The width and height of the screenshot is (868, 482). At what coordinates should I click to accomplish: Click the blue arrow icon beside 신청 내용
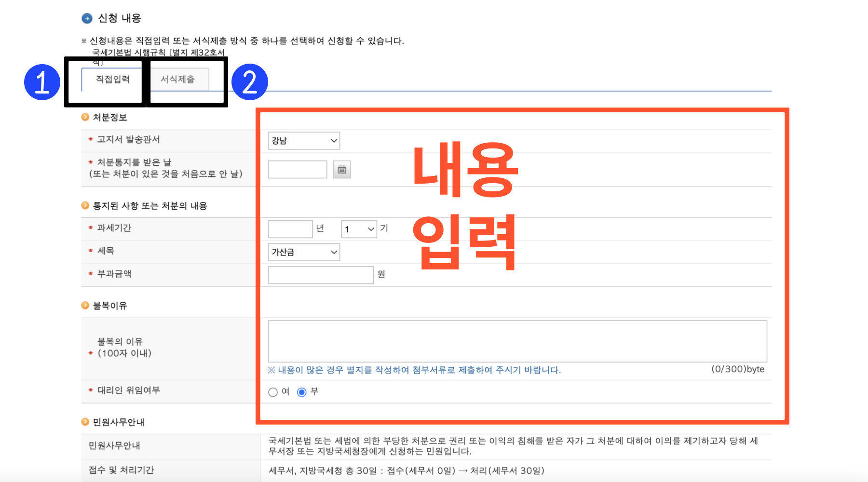pyautogui.click(x=87, y=18)
